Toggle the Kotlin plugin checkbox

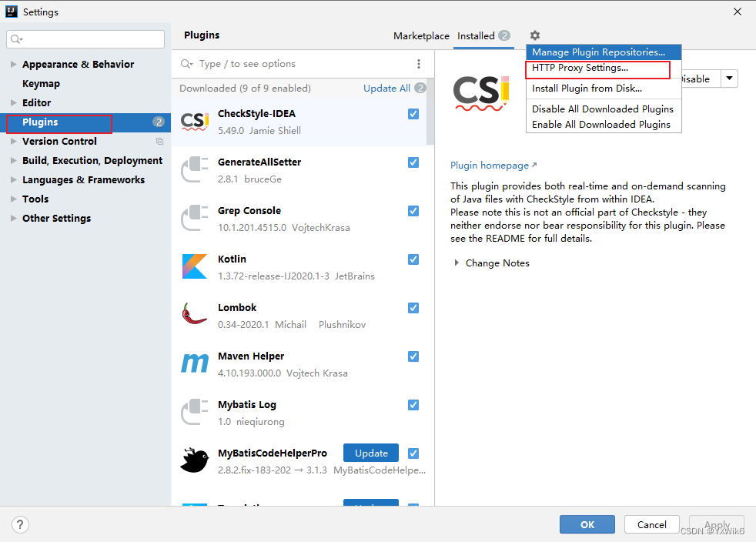pyautogui.click(x=413, y=259)
